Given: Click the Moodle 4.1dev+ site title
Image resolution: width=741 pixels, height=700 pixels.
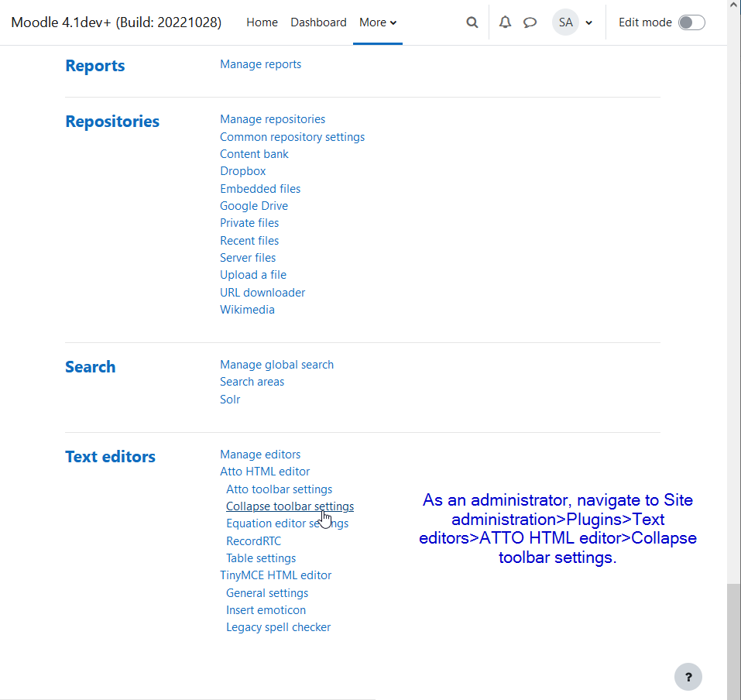Looking at the screenshot, I should coord(116,22).
